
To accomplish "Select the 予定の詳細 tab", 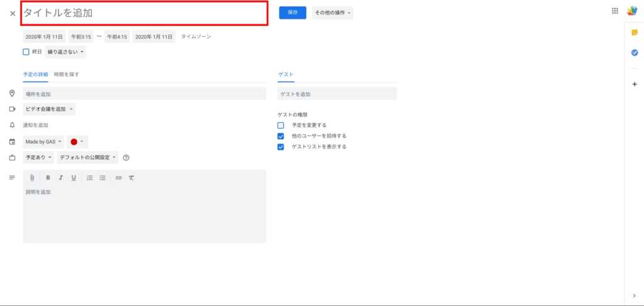I will (x=36, y=74).
